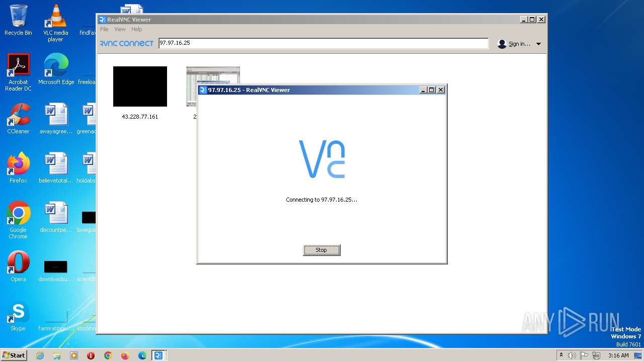The height and width of the screenshot is (362, 644).
Task: Open the Help menu in RealVNC Viewer
Action: click(x=137, y=29)
